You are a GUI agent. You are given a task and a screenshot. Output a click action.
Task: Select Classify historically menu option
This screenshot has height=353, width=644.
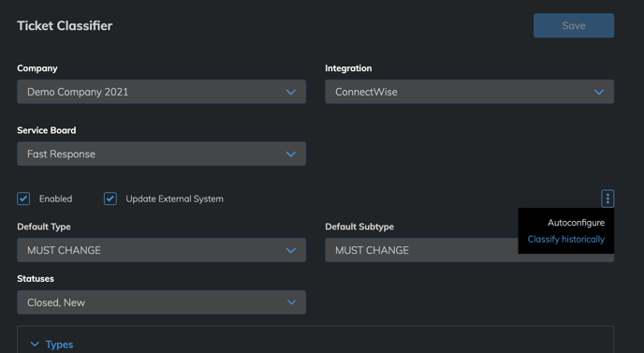[566, 239]
